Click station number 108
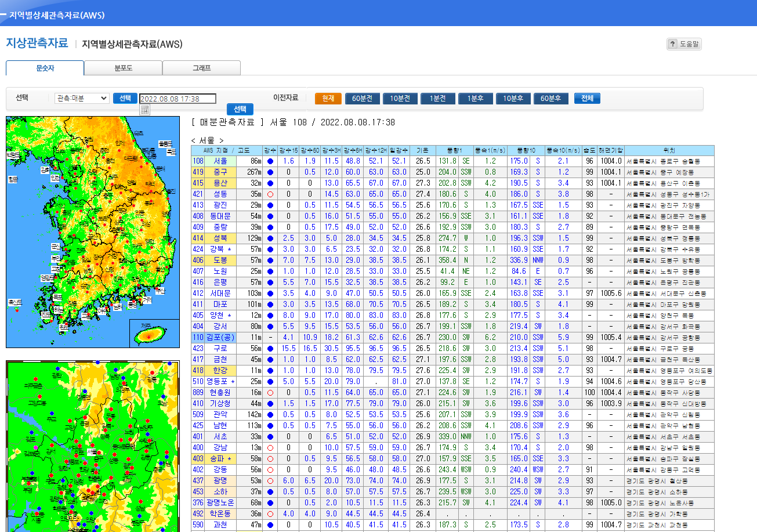 tap(198, 161)
